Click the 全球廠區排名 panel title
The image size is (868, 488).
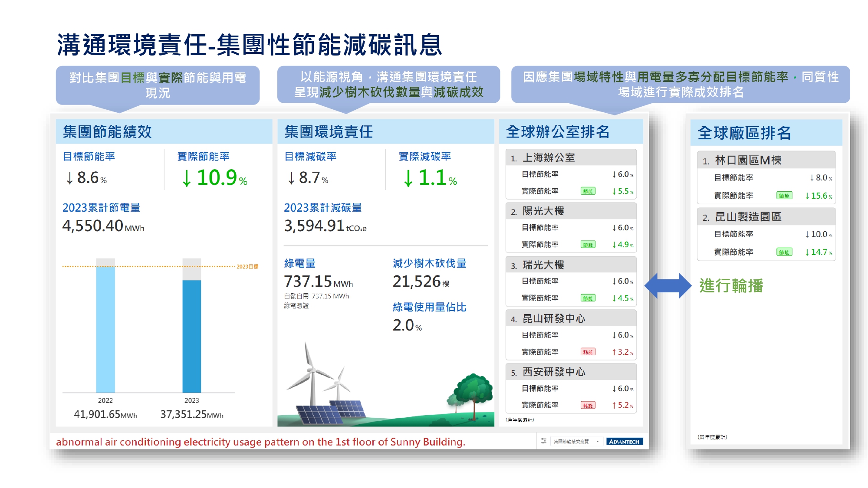(744, 133)
